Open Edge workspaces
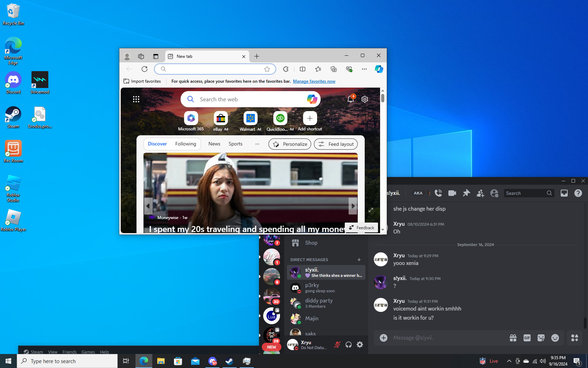The image size is (588, 368). [141, 56]
